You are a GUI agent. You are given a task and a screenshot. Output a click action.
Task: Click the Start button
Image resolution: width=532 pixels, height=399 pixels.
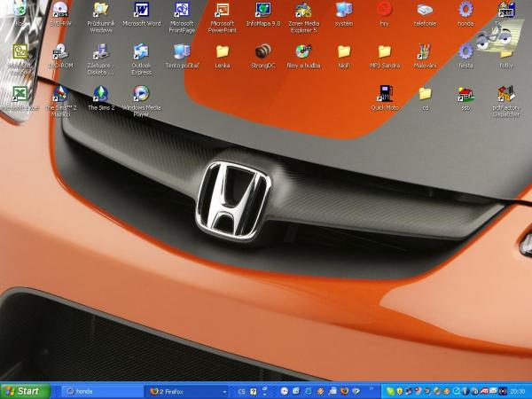tap(25, 391)
